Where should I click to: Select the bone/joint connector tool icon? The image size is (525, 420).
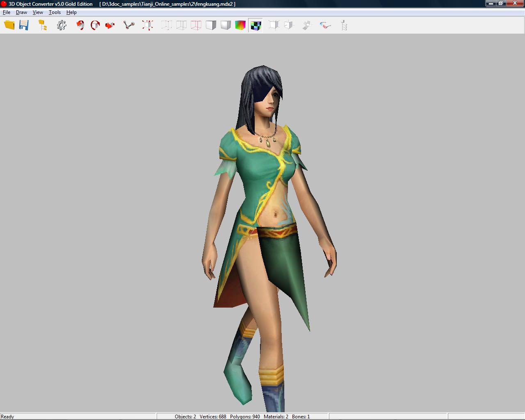(x=129, y=25)
